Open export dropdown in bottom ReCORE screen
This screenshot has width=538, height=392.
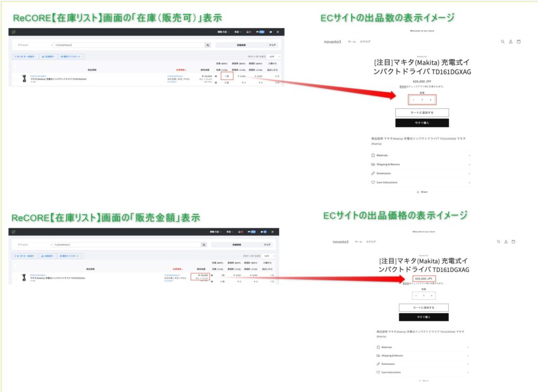(x=70, y=256)
